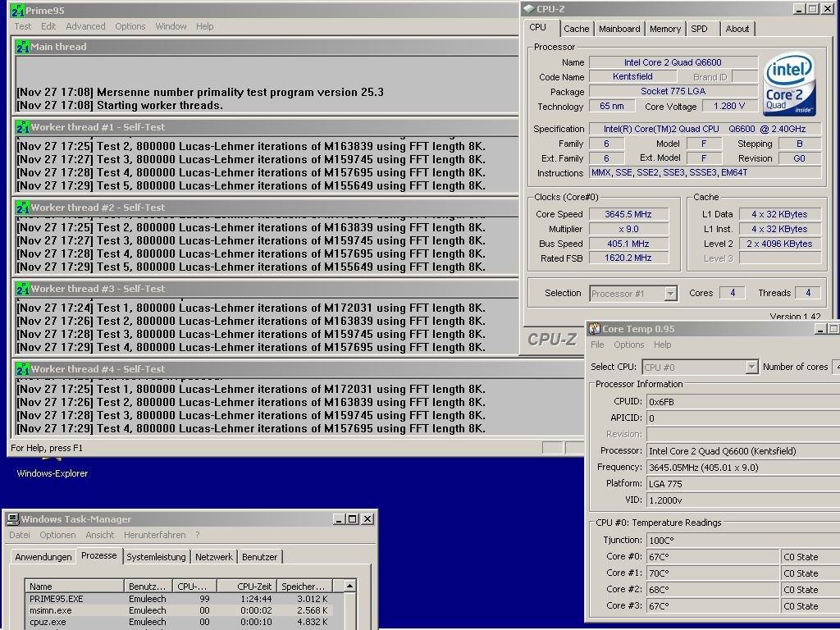Switch to the Mainboard tab in CPU-Z
This screenshot has height=630, width=840.
click(619, 29)
